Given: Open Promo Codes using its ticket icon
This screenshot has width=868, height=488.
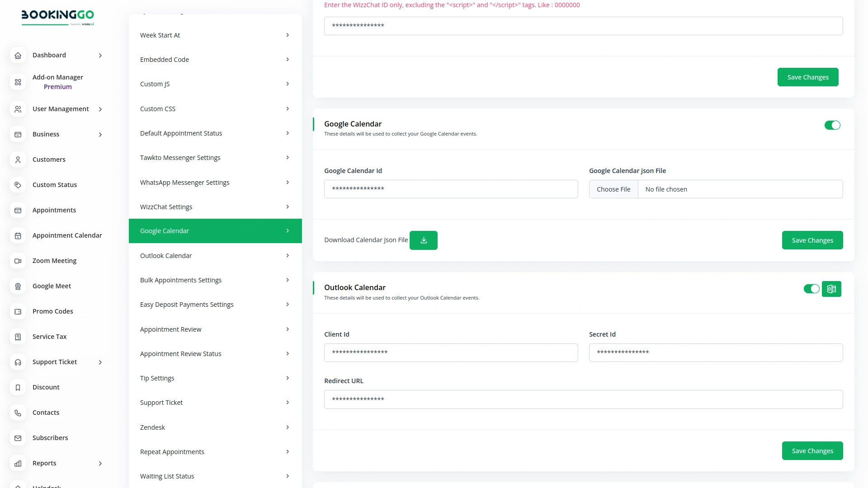Looking at the screenshot, I should coord(18,311).
